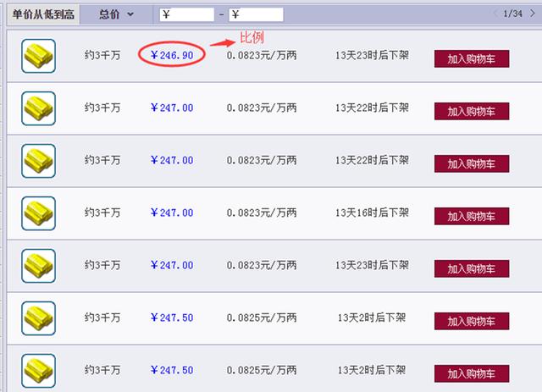Viewport: 542px width, 392px height.
Task: Add the 13天16时 listing to the cart
Action: coord(471,216)
